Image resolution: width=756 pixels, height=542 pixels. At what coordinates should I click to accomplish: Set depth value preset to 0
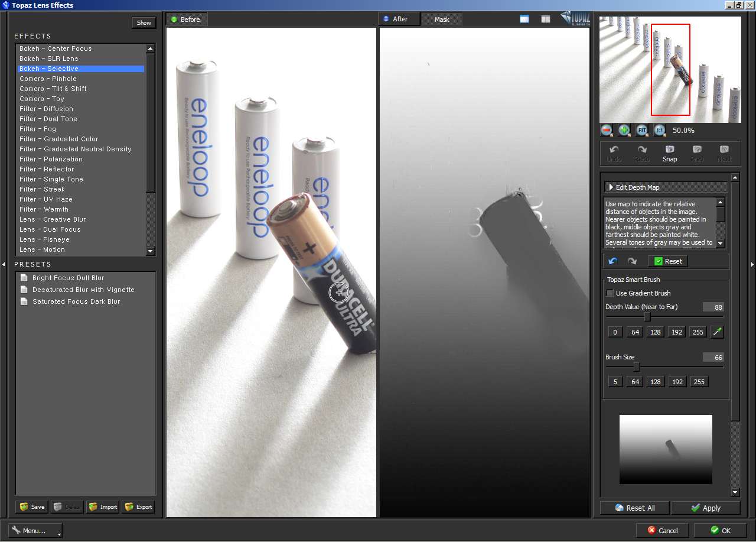(x=615, y=332)
